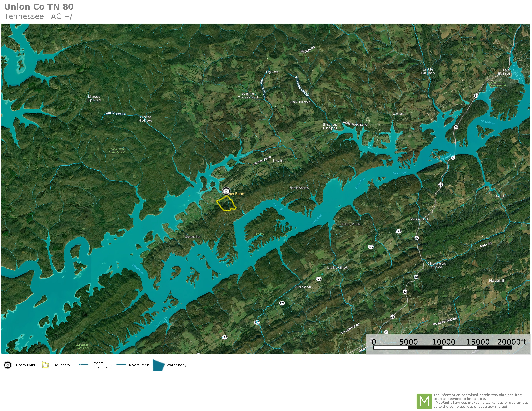Click the Cedar Grove Campground label
Screen dimensions: 532x411
[x=497, y=84]
